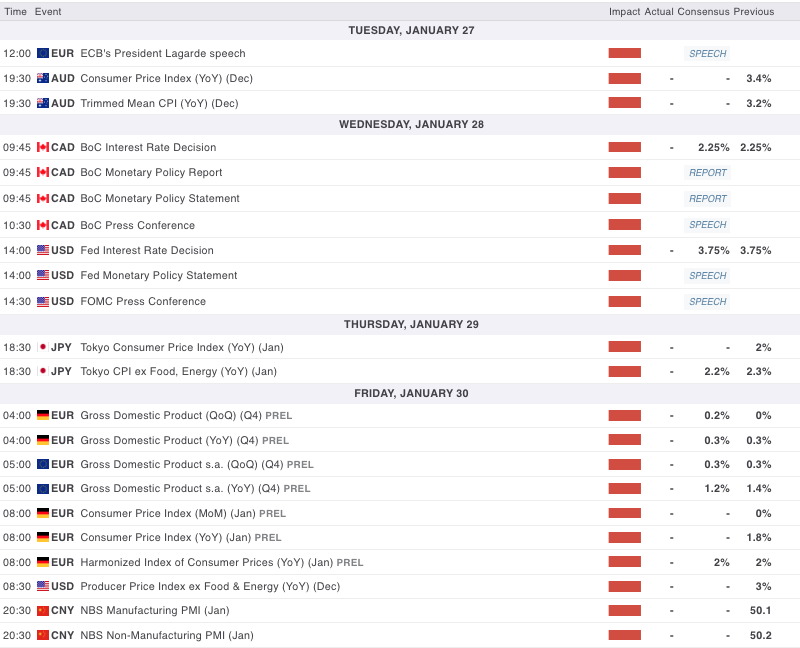The width and height of the screenshot is (800, 648).
Task: Open the SPEECH badge for Lagarde's speech
Action: point(707,53)
